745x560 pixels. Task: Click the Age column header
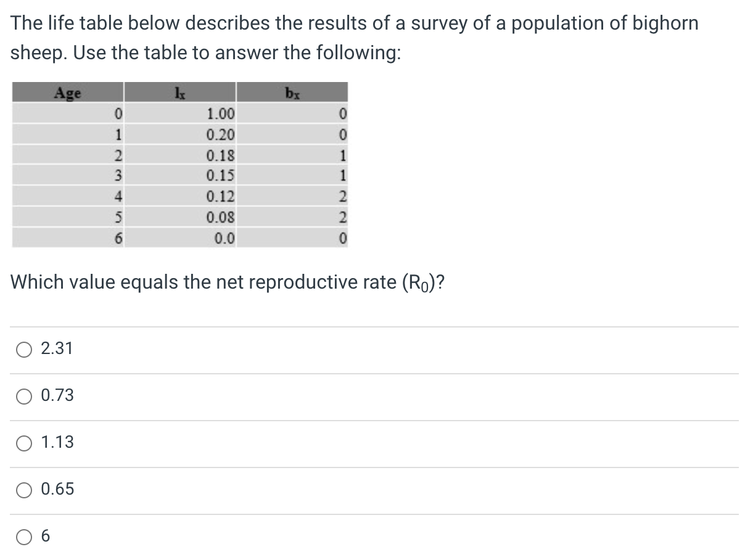[68, 93]
